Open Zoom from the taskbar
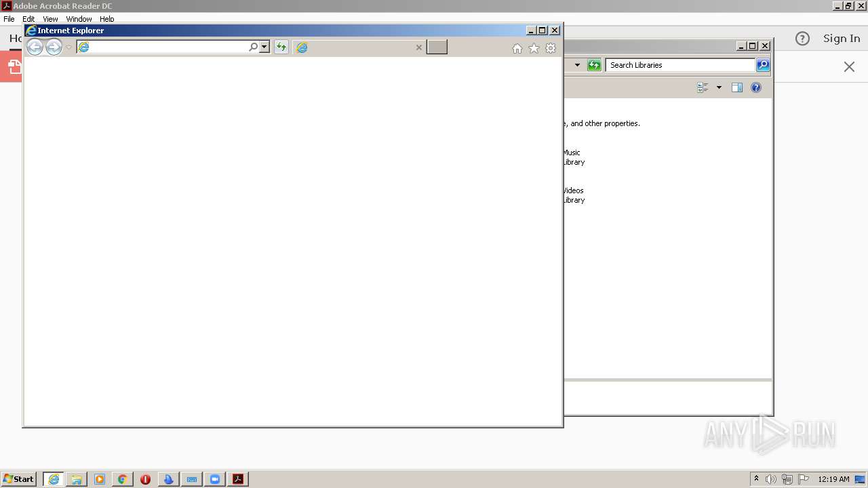Screen dimensions: 868x488 pos(215,479)
